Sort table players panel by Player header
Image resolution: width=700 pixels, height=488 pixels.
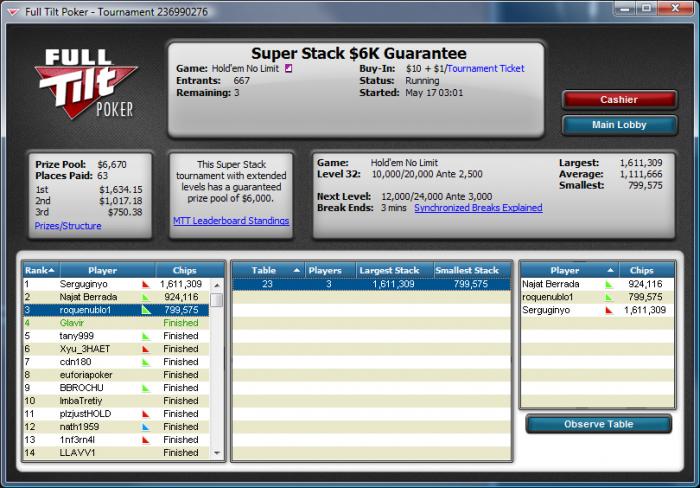point(570,270)
